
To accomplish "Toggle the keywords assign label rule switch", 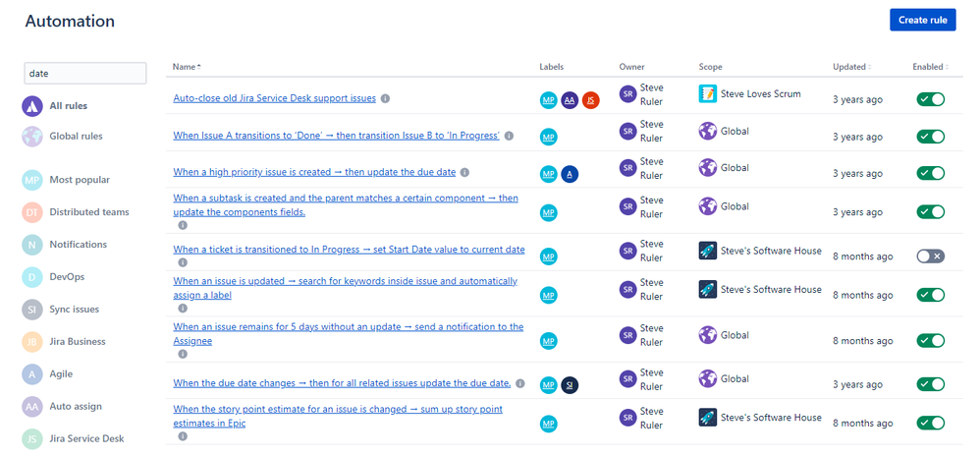I will click(x=931, y=295).
